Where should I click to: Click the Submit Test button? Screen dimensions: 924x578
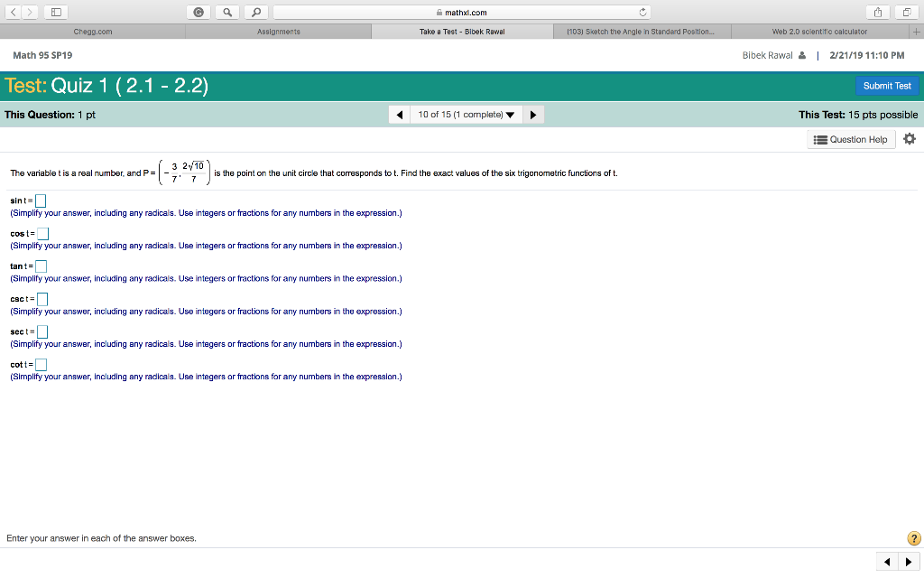[887, 86]
